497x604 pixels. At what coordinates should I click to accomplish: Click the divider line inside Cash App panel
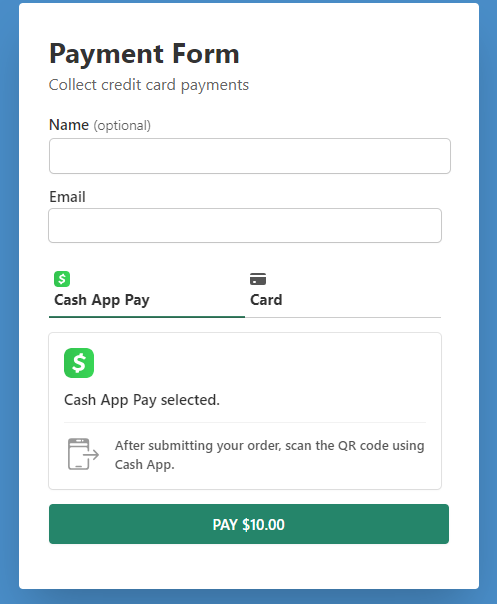point(245,423)
